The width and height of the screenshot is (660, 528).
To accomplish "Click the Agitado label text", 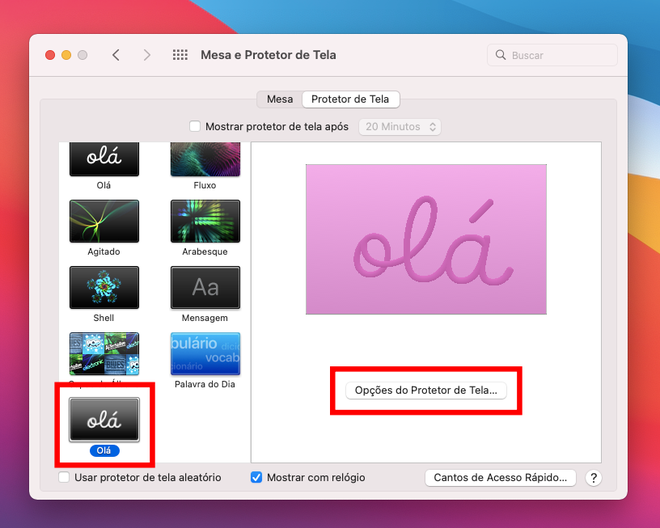I will [x=104, y=252].
